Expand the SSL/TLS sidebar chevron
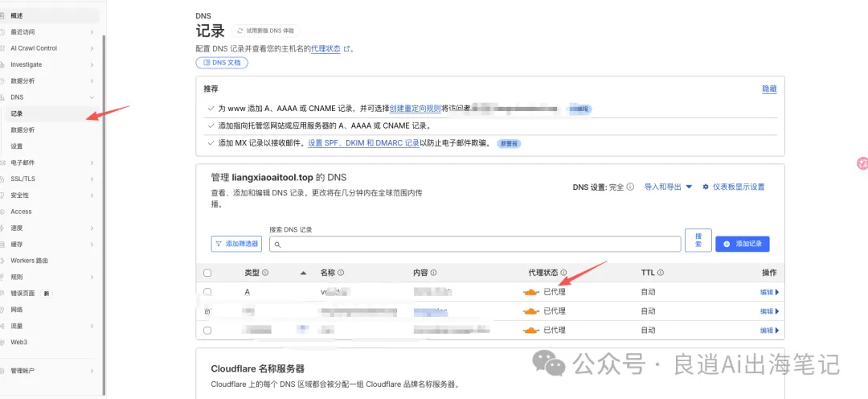 (x=92, y=179)
